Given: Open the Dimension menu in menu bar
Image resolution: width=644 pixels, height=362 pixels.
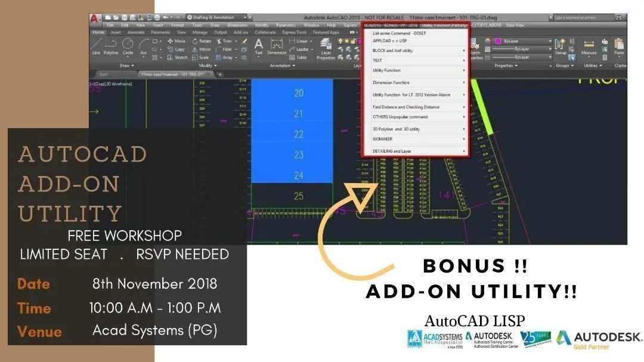Looking at the screenshot, I should coord(237,26).
